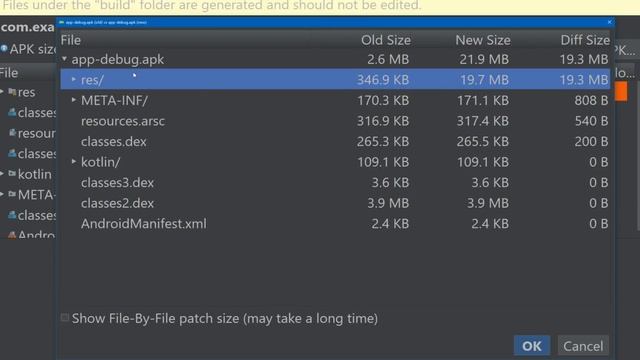The height and width of the screenshot is (360, 640).
Task: Close the APK diff dialog window
Action: 609,22
